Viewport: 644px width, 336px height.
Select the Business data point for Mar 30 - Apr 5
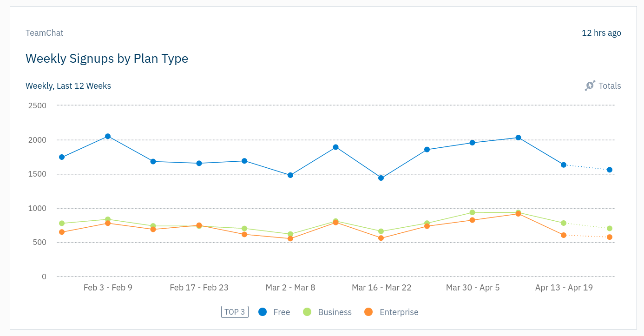click(472, 212)
